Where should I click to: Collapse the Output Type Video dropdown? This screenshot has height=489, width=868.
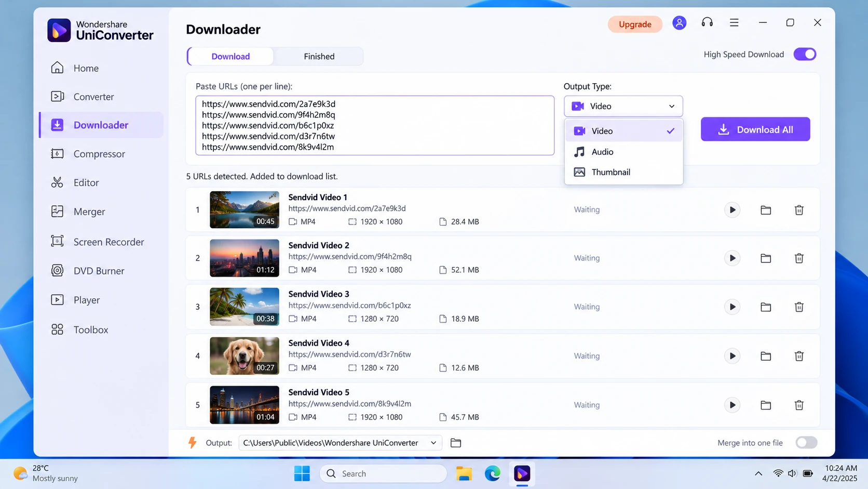coord(623,106)
